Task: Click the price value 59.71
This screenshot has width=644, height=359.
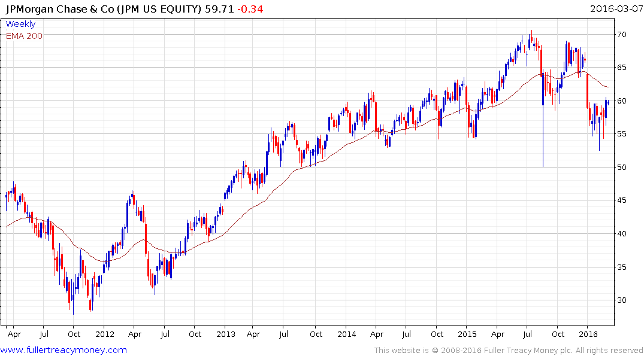Action: click(219, 9)
